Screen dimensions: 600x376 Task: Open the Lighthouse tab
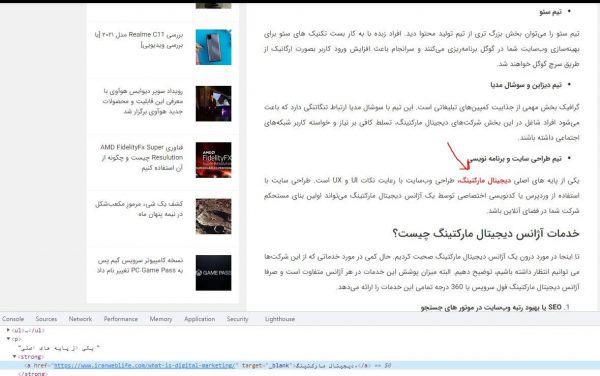pyautogui.click(x=280, y=319)
